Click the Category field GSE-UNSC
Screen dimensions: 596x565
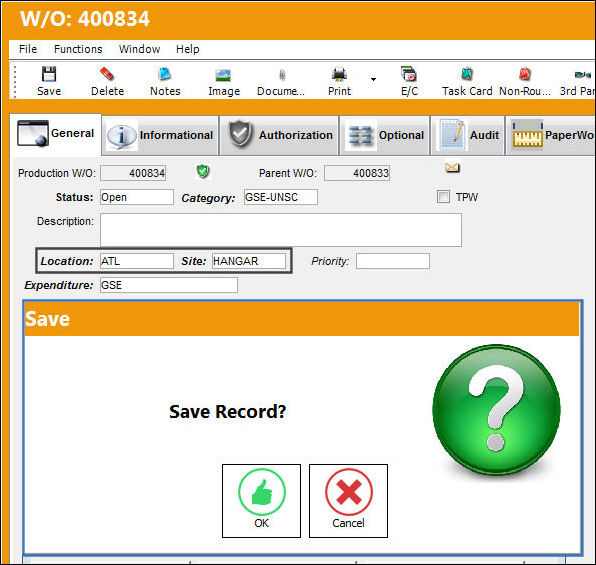pos(281,197)
